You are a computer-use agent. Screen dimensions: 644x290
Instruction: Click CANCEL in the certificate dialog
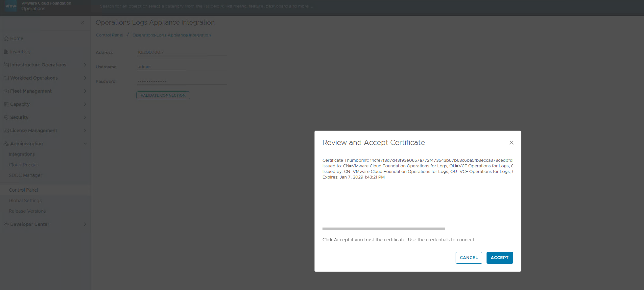click(468, 258)
